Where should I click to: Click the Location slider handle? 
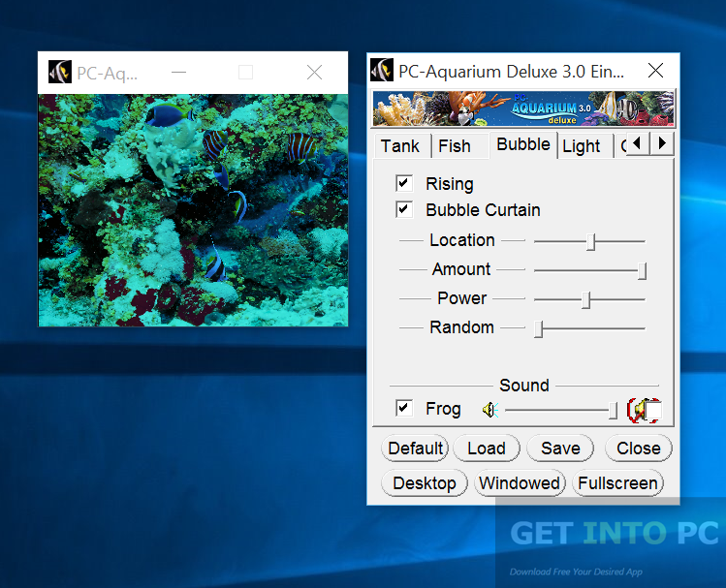click(591, 242)
